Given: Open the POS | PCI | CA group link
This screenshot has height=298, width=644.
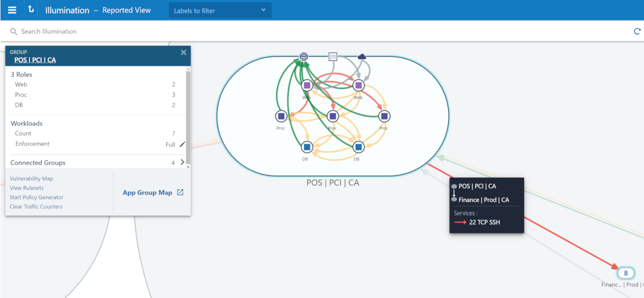Looking at the screenshot, I should tap(35, 60).
